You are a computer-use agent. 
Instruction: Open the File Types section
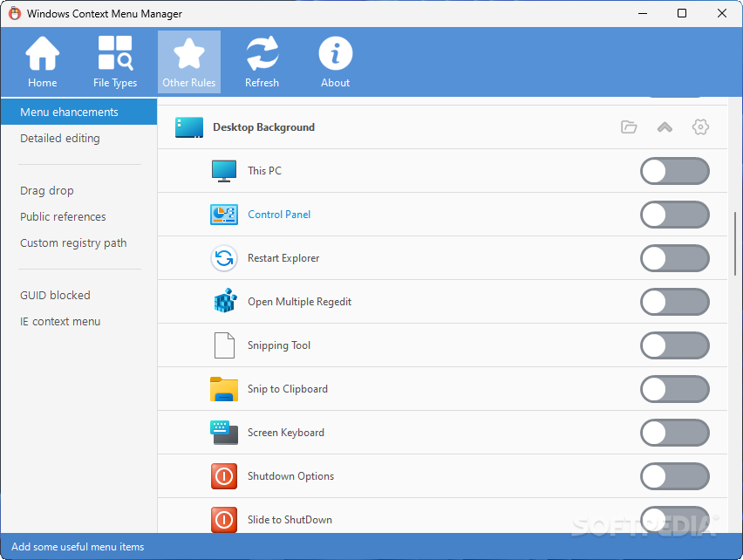(x=115, y=62)
